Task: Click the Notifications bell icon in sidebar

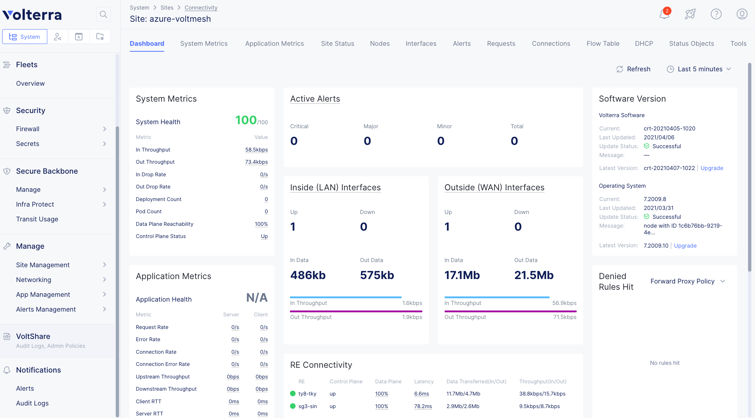Action: [7, 370]
